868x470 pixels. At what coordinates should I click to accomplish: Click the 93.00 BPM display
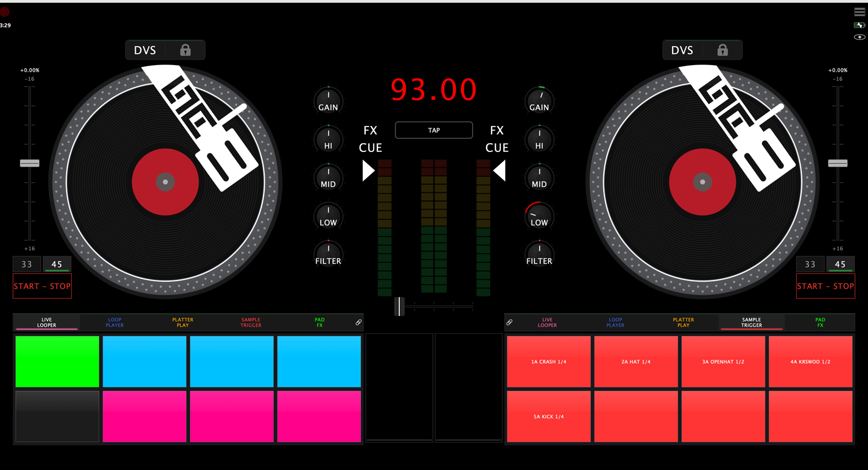point(434,90)
